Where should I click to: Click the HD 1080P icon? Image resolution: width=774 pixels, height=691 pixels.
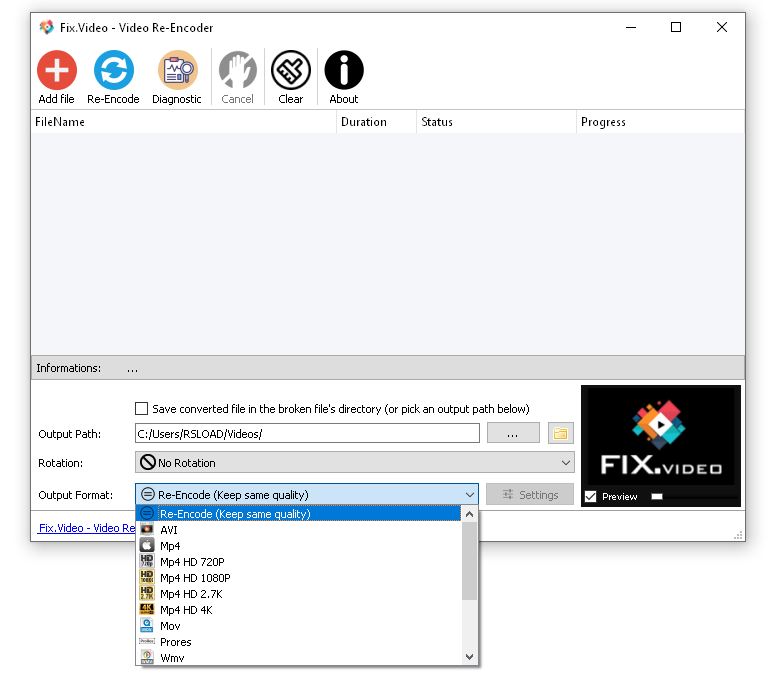tap(147, 577)
